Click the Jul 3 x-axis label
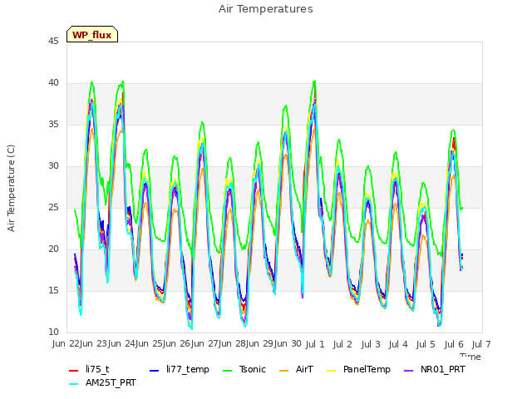This screenshot has height=399, width=532. [x=371, y=344]
